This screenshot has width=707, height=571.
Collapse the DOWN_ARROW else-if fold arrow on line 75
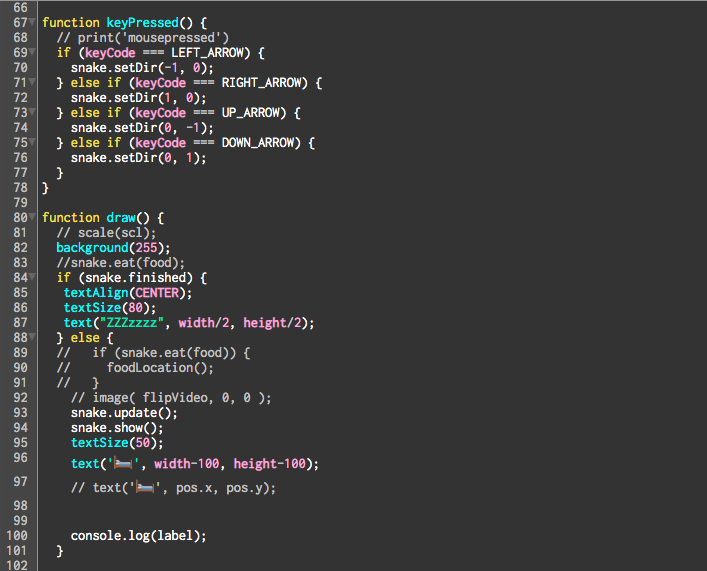click(x=32, y=142)
